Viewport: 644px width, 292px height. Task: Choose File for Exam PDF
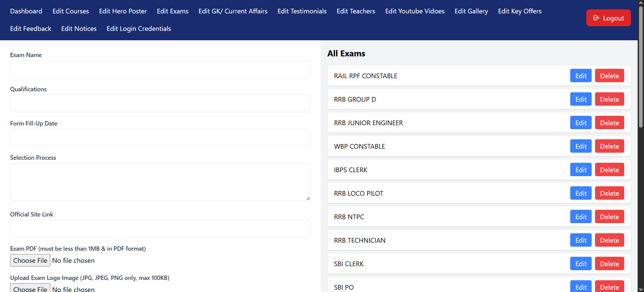(30, 260)
